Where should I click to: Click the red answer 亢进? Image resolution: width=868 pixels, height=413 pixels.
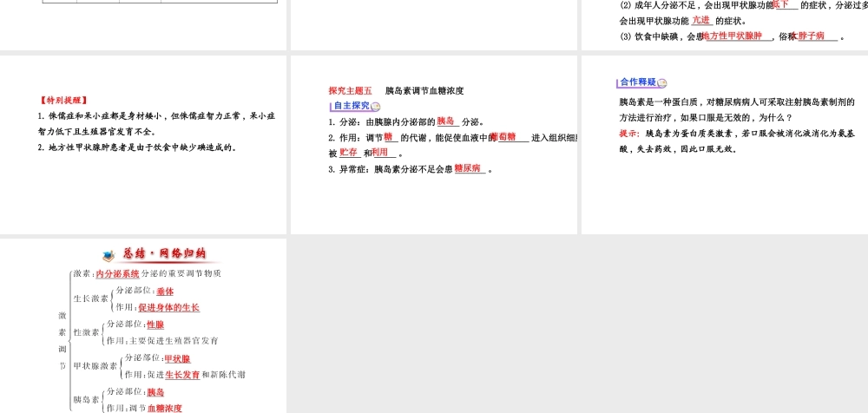click(700, 20)
